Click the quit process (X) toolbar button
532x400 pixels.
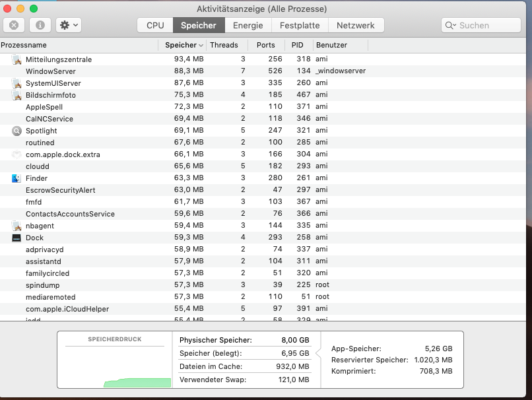point(14,25)
